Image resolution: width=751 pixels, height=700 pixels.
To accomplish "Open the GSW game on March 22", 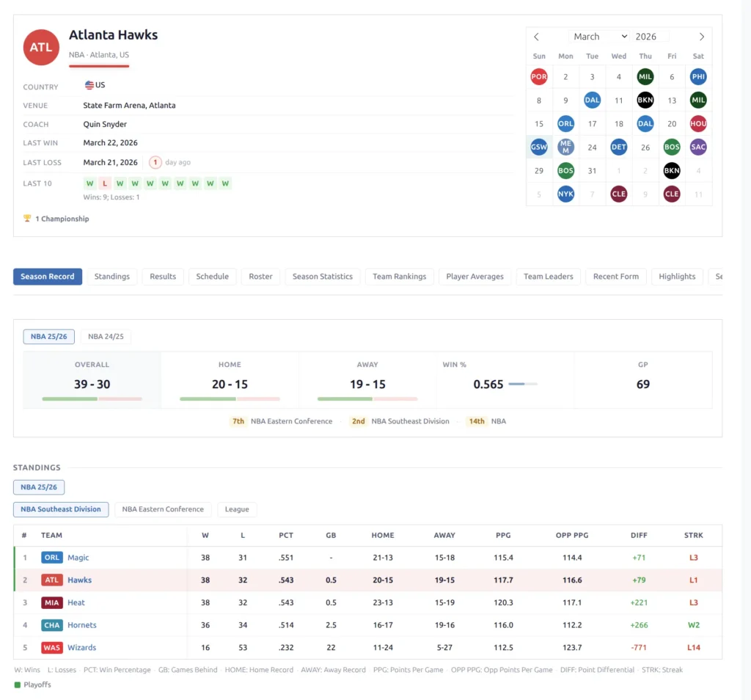I will coord(539,147).
